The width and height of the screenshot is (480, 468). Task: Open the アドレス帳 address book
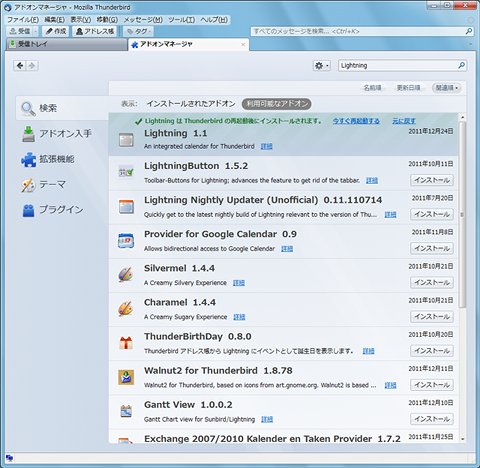coord(95,31)
